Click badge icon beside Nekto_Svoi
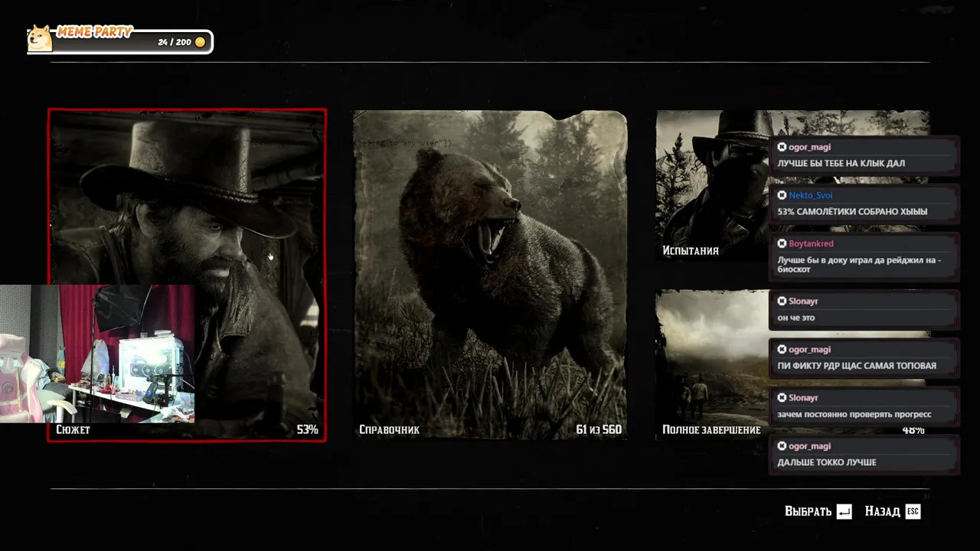The image size is (980, 551). click(782, 195)
